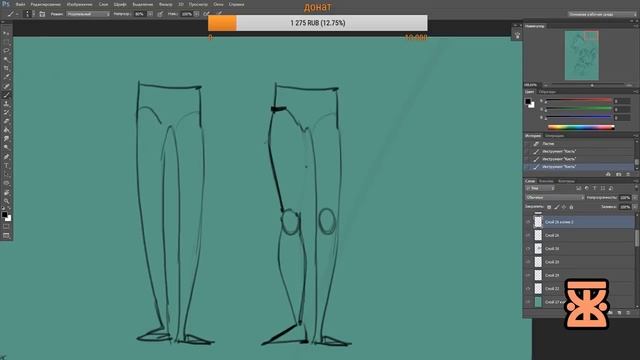This screenshot has width=640, height=360.
Task: Select the Blur tool
Action: tap(6, 139)
